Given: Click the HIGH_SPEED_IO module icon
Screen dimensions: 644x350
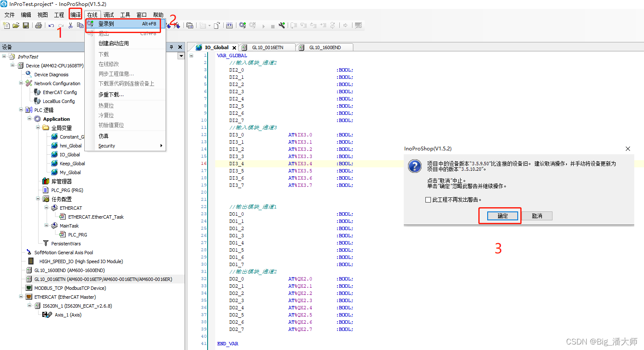Looking at the screenshot, I should 31,261.
